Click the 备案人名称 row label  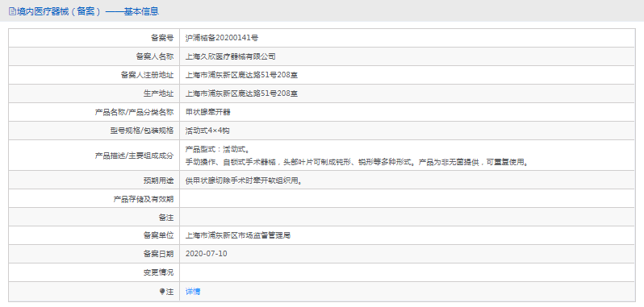click(155, 56)
